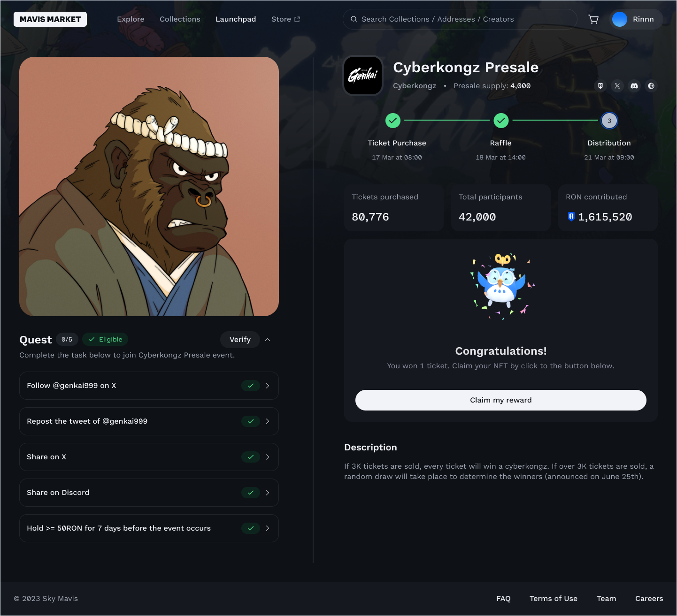Go to the Collections nav tab
Viewport: 677px width, 616px height.
[x=180, y=19]
